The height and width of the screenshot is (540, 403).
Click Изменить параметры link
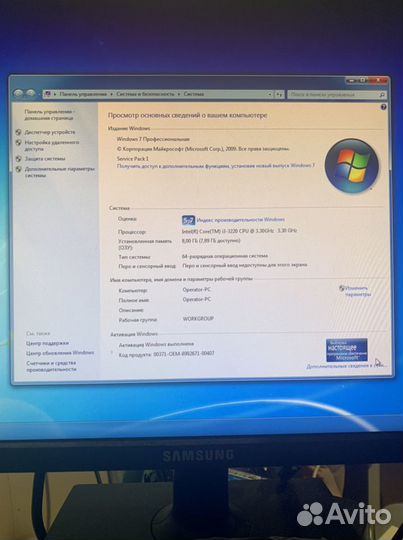point(358,291)
